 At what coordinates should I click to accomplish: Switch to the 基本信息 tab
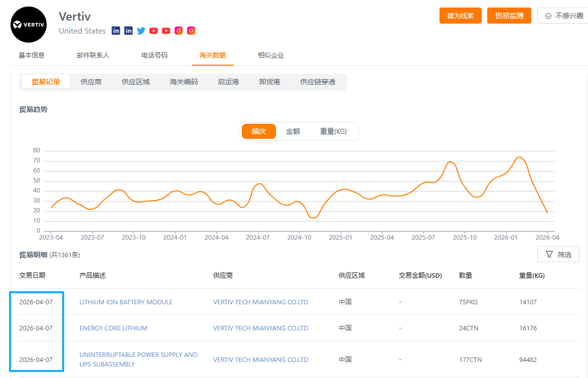[x=32, y=56]
